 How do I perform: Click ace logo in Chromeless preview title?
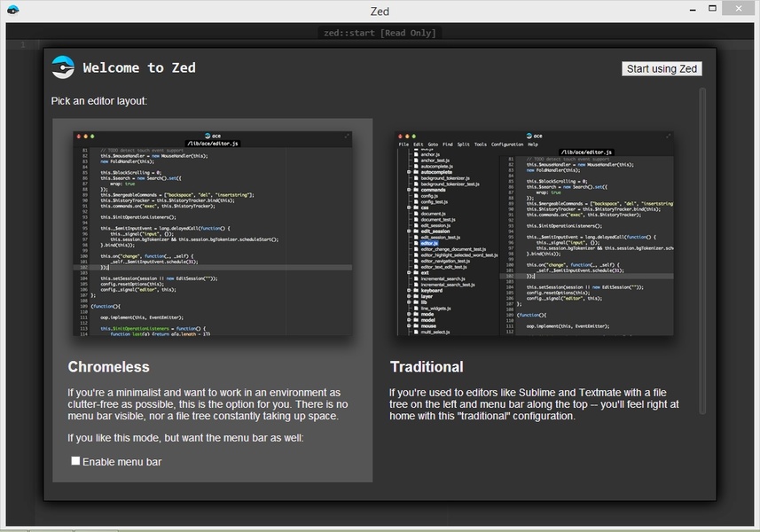(207, 136)
